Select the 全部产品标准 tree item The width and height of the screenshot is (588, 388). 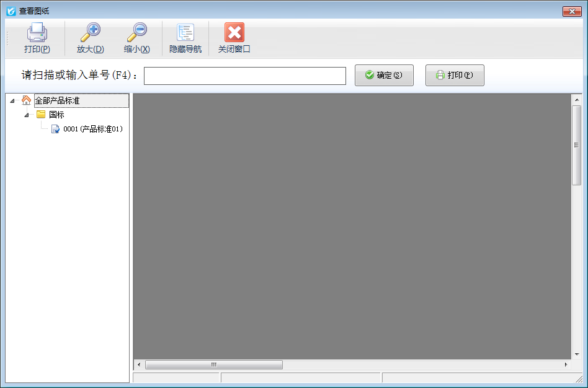click(57, 100)
